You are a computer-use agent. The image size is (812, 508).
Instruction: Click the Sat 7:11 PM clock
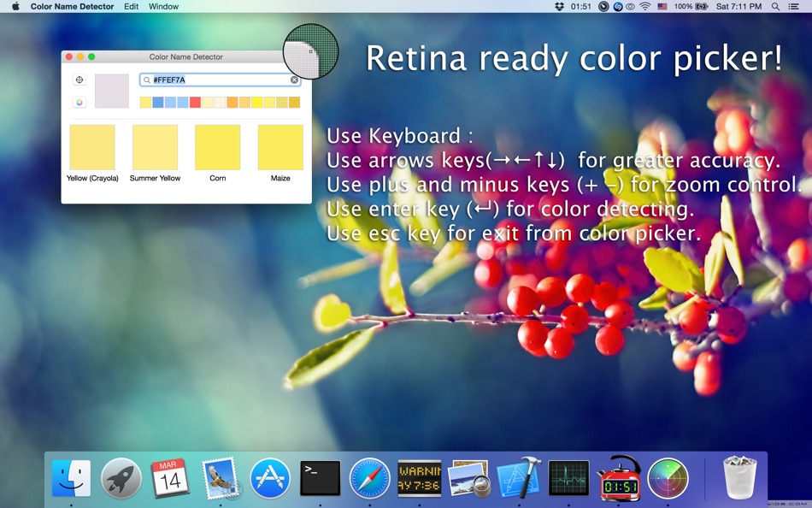[739, 6]
